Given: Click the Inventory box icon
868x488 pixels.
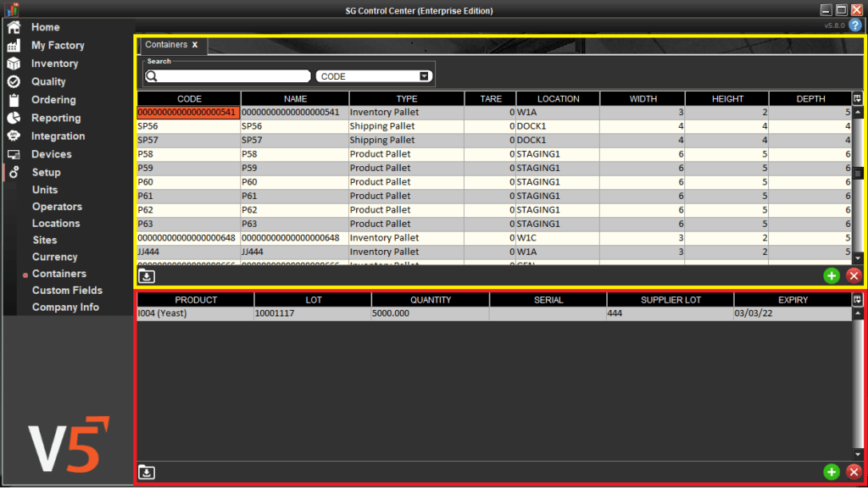Looking at the screenshot, I should click(x=14, y=64).
